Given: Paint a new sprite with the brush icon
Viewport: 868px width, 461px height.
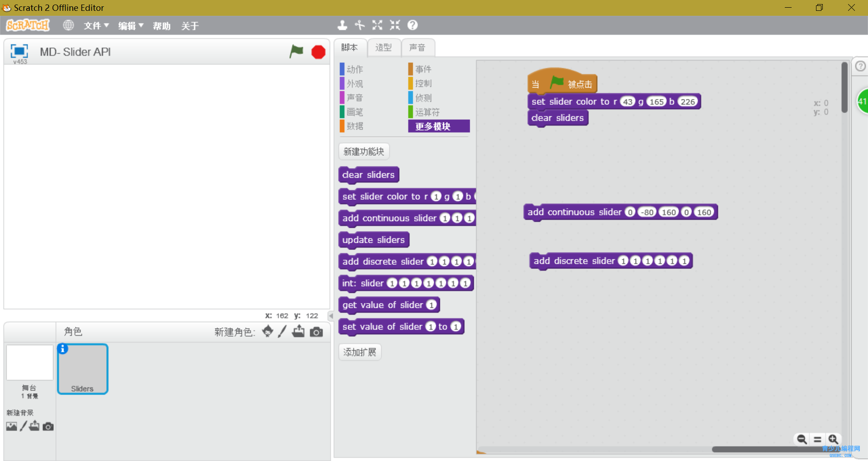Looking at the screenshot, I should click(x=282, y=331).
